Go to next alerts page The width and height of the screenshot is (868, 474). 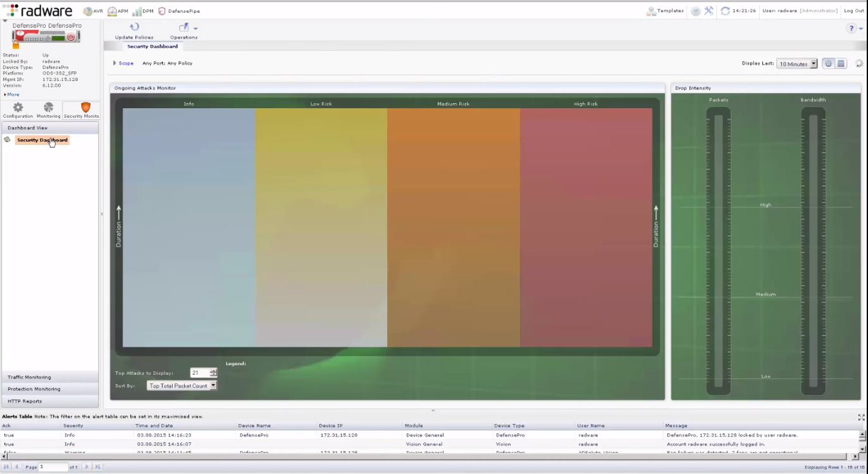(87, 467)
